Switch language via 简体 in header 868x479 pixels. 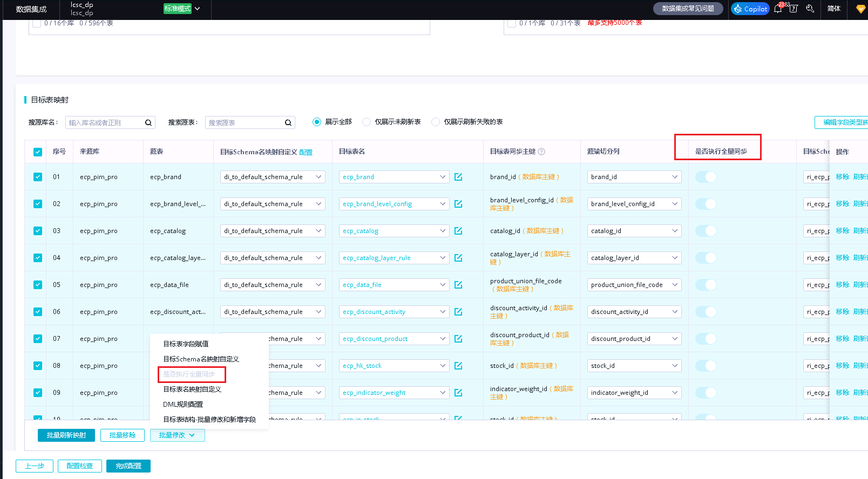pyautogui.click(x=834, y=9)
